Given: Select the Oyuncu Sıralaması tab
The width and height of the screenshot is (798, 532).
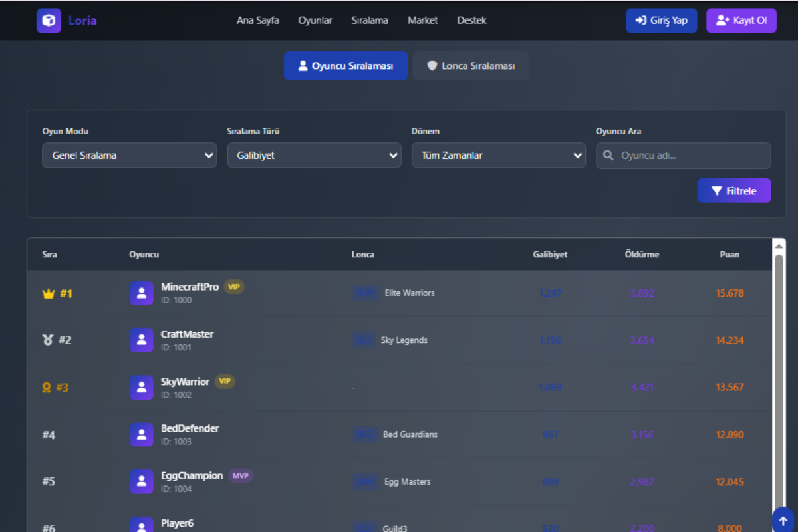Looking at the screenshot, I should pos(345,66).
